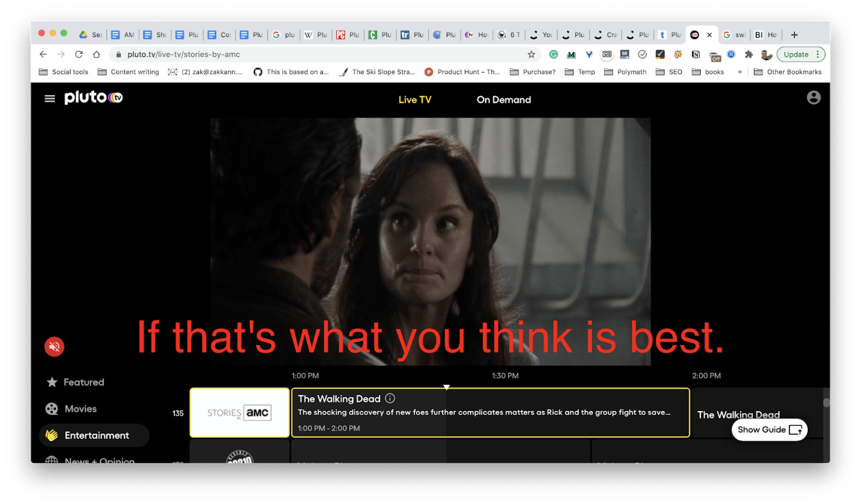861x504 pixels.
Task: Open the Temp bookmark folder
Action: point(580,72)
